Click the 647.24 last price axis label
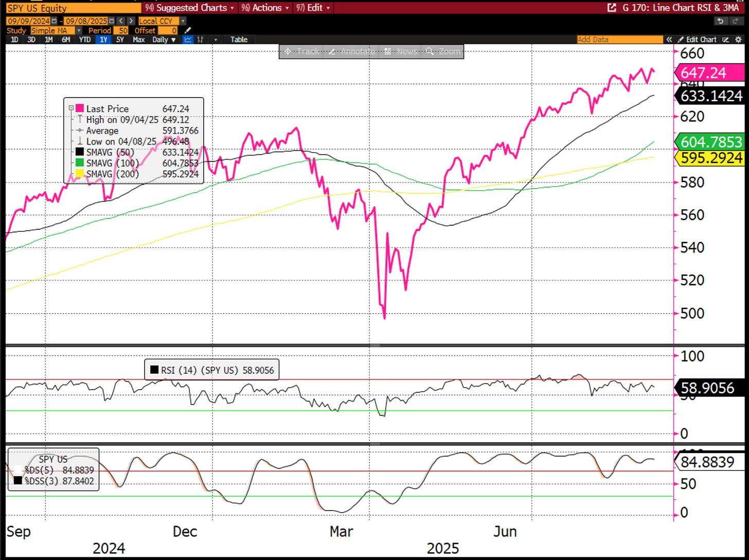 point(710,73)
